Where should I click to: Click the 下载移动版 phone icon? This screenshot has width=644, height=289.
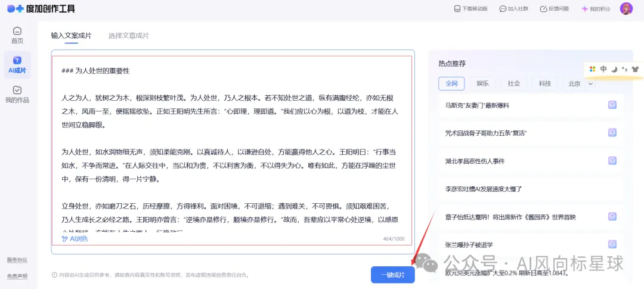pos(457,9)
